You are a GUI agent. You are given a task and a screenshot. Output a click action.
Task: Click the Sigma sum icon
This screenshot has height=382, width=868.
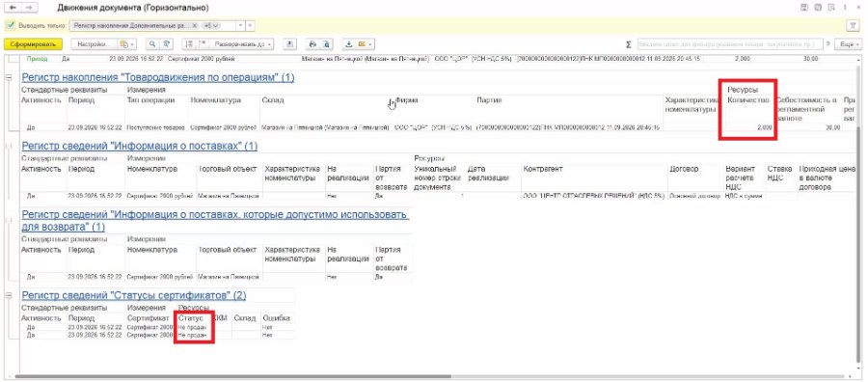pos(628,44)
